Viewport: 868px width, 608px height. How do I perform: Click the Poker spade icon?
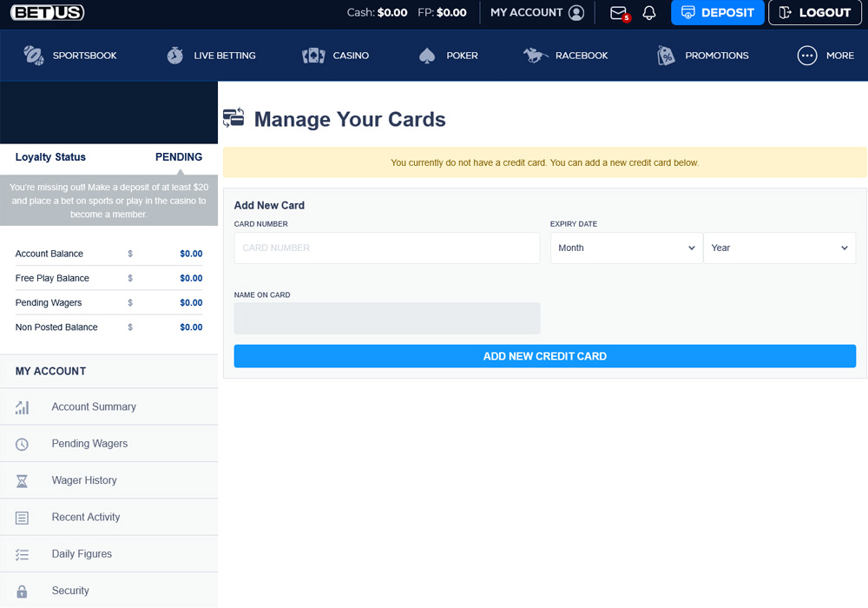click(x=426, y=55)
